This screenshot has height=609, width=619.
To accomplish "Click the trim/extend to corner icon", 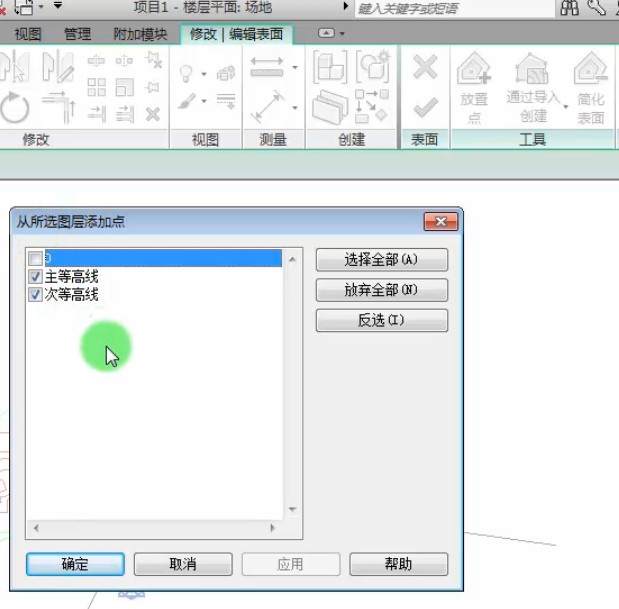I will [59, 107].
